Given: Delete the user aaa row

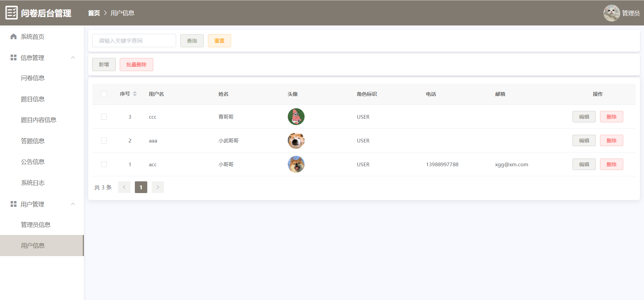Looking at the screenshot, I should pos(611,140).
